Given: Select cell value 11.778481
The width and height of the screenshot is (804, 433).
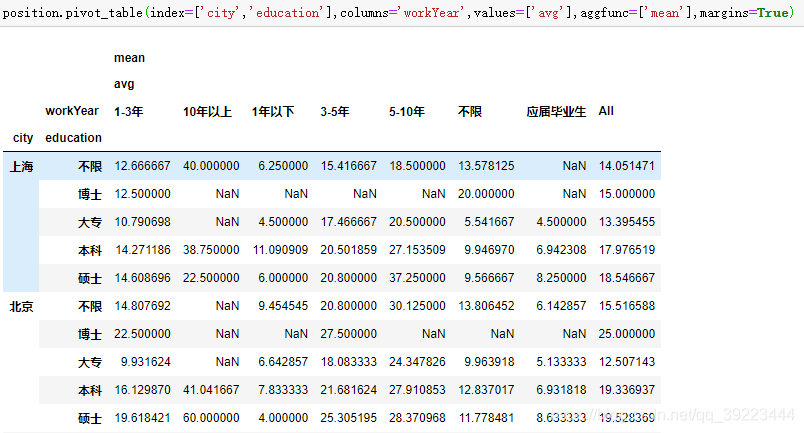Looking at the screenshot, I should click(x=486, y=418).
